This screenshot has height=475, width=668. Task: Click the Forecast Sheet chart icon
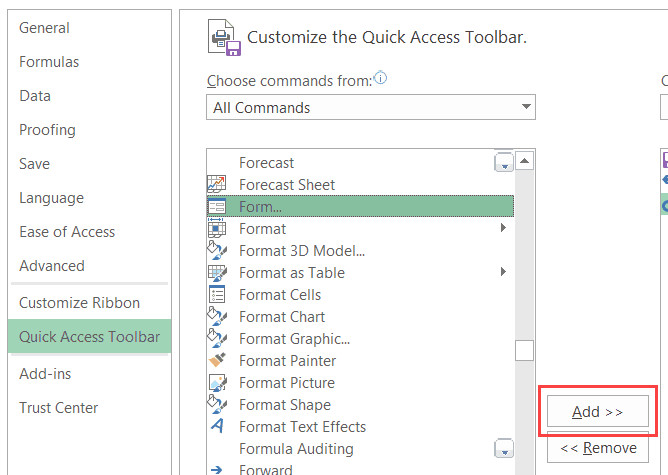pyautogui.click(x=217, y=185)
